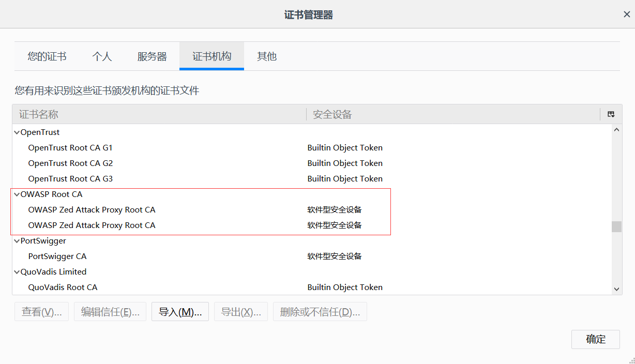This screenshot has height=364, width=635.
Task: Collapse the OpenTrust group
Action: click(x=17, y=132)
